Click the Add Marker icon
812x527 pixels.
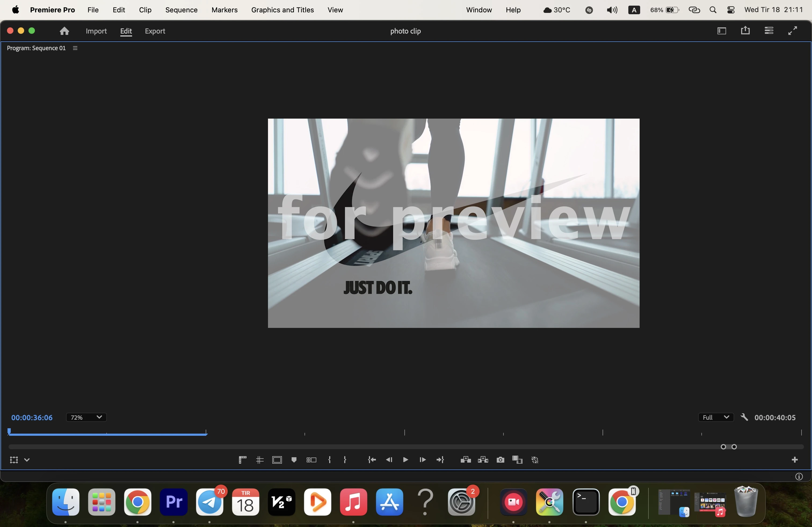[294, 460]
